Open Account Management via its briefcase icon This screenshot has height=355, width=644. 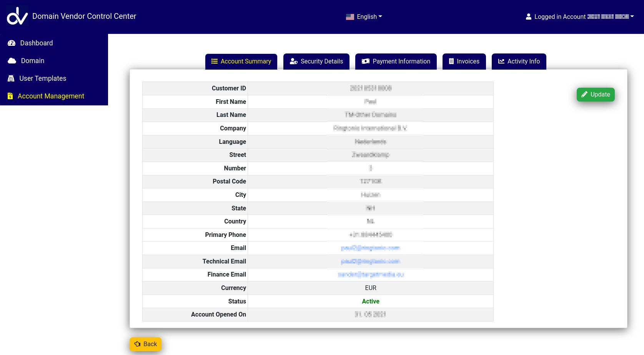pyautogui.click(x=10, y=96)
